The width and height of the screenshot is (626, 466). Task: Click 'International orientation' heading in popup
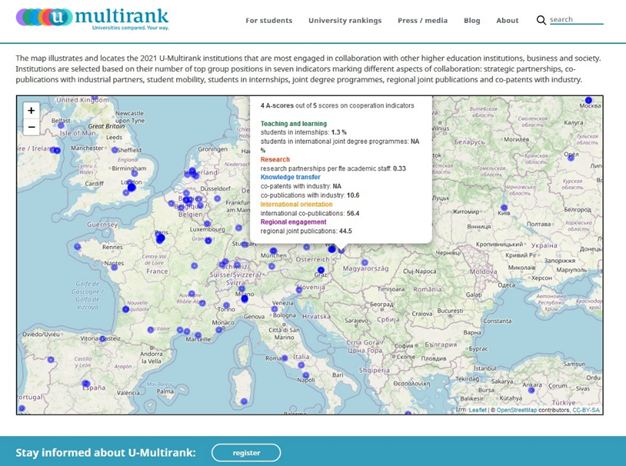click(296, 204)
